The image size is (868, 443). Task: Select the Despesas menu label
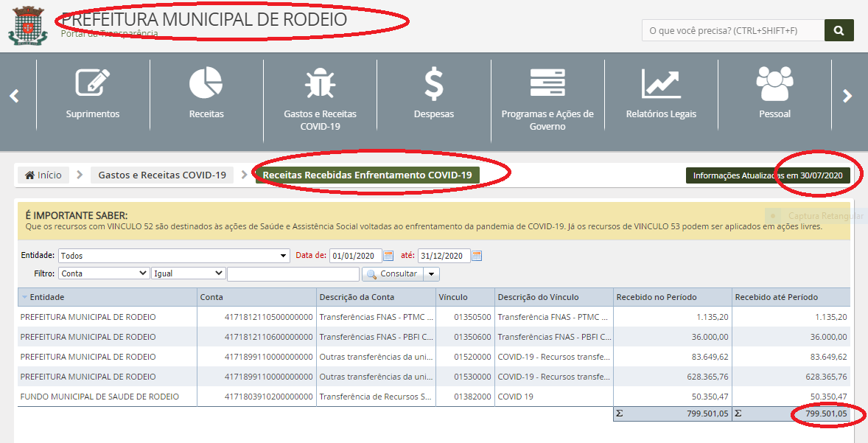click(434, 114)
